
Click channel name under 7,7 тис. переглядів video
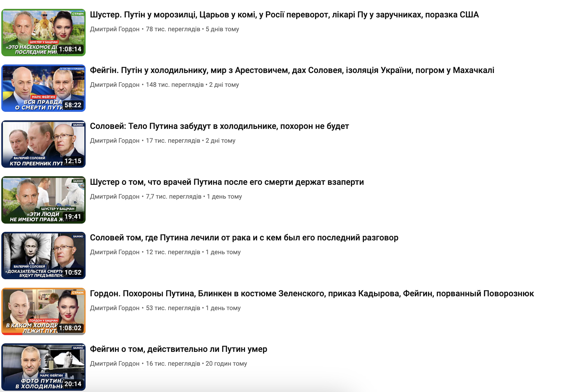coord(115,197)
